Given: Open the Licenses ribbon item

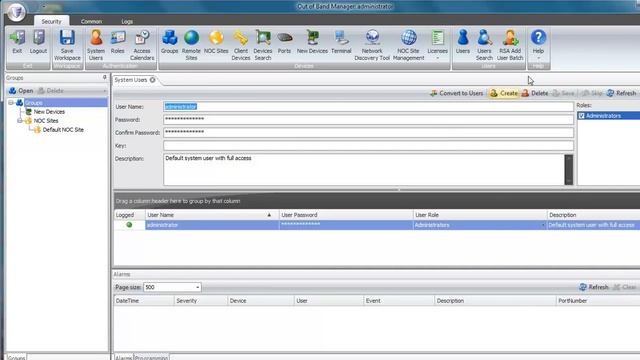Looking at the screenshot, I should pos(438,45).
